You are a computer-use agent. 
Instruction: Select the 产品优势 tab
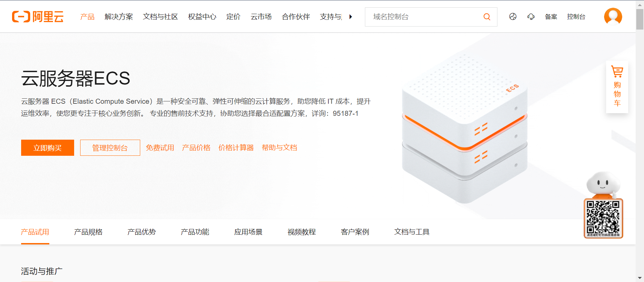point(142,232)
